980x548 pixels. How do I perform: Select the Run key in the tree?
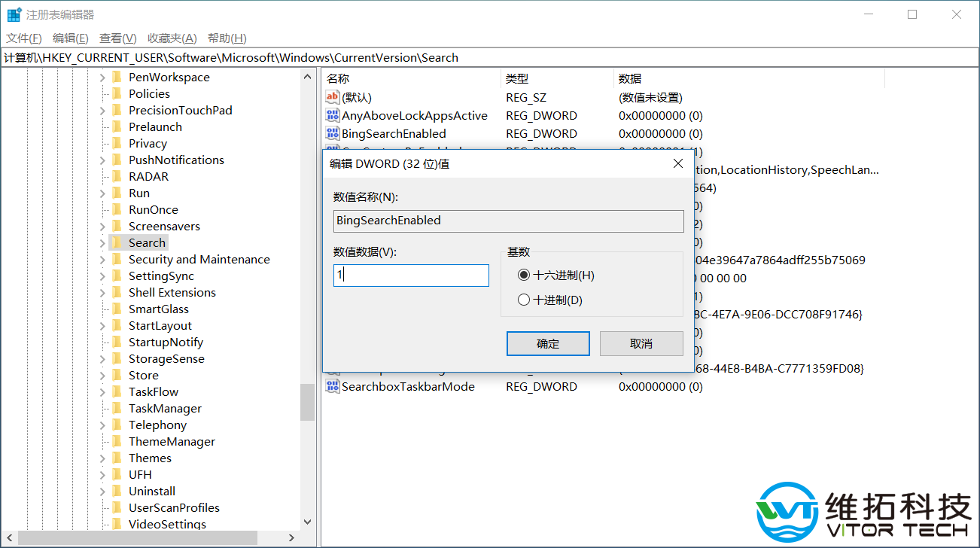[x=139, y=193]
